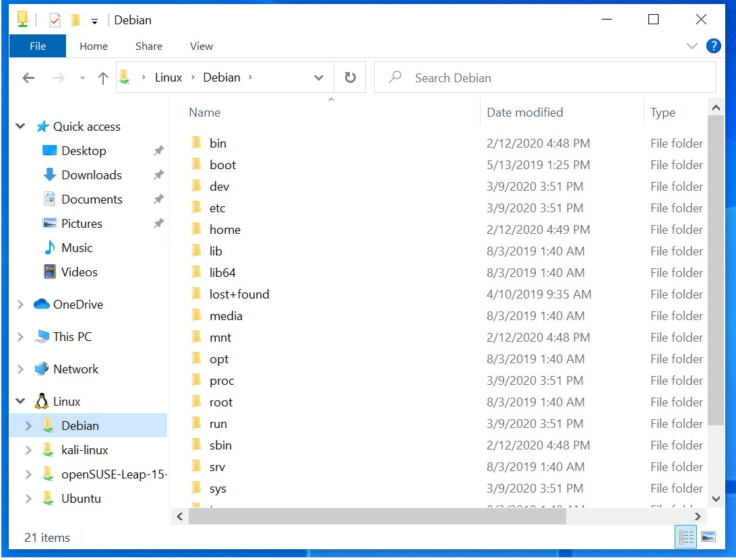Select kali-linux distro in navigation pane
Screen dimensions: 736x560
[x=84, y=450]
